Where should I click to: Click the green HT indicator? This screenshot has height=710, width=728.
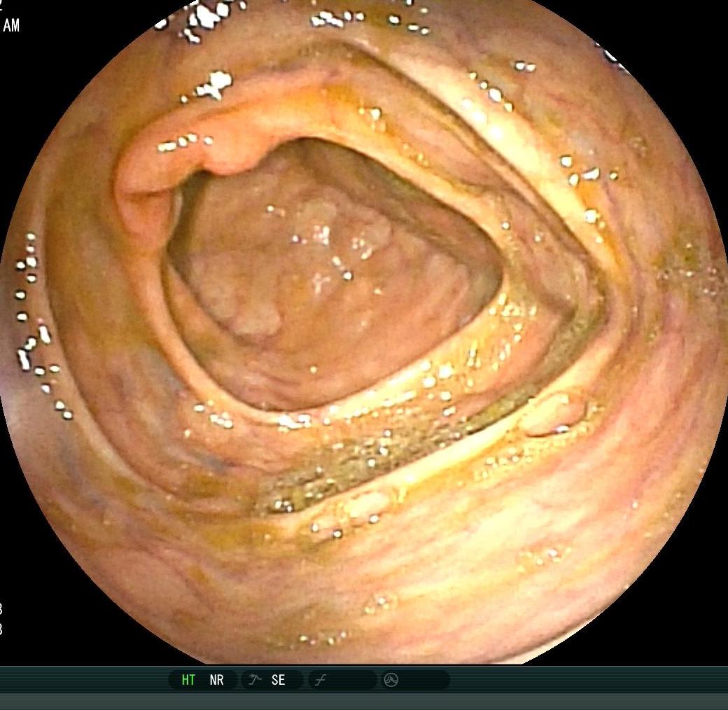coord(188,680)
